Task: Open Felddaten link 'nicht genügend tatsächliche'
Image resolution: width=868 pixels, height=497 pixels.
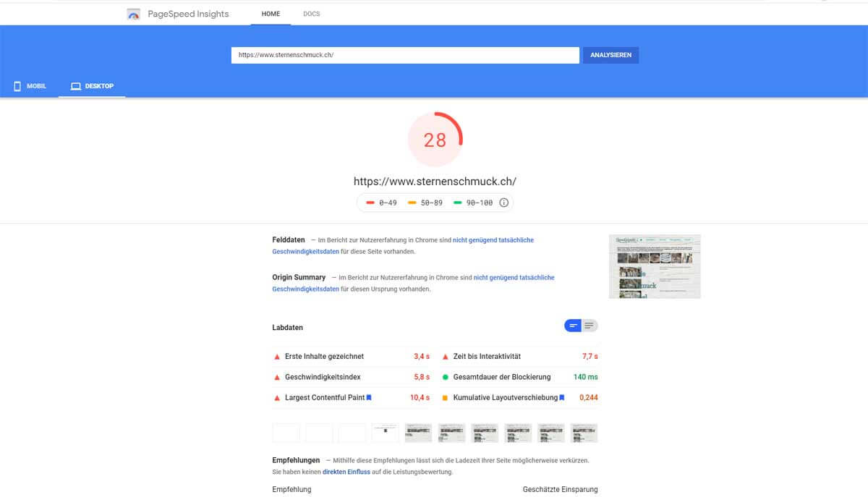Action: pos(493,240)
